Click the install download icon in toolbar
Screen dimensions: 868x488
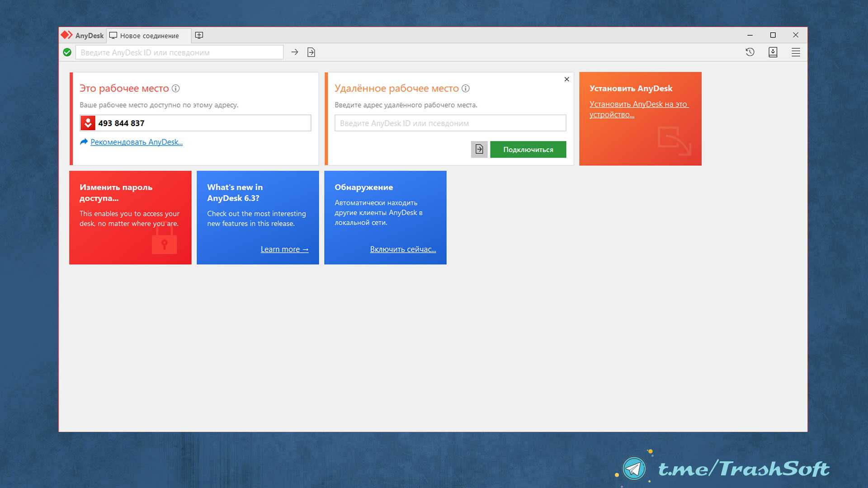click(773, 52)
